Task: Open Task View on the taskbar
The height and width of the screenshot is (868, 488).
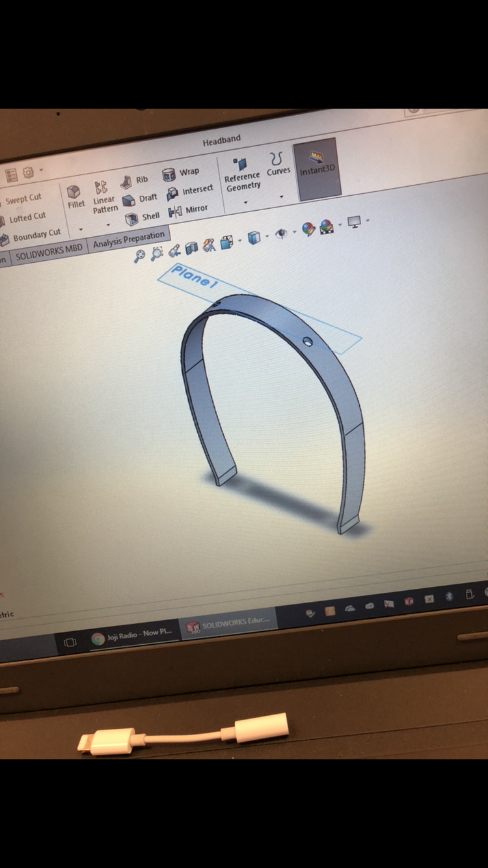Action: coord(70,642)
